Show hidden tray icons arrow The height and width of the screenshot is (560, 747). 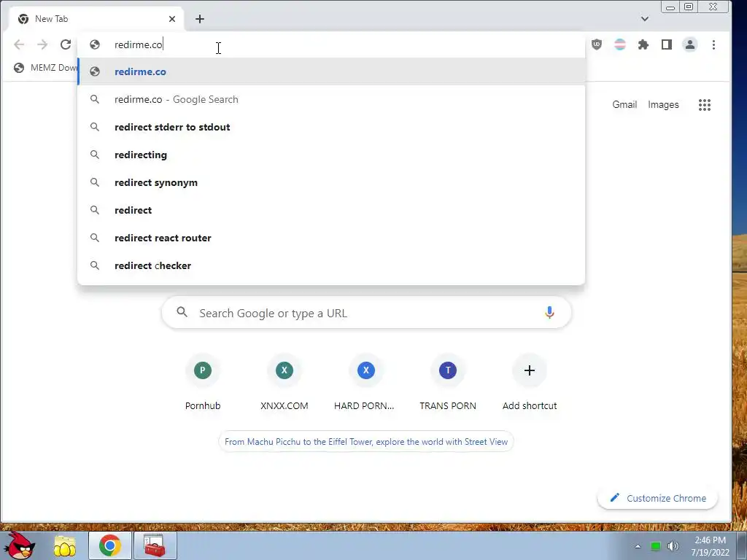point(638,546)
